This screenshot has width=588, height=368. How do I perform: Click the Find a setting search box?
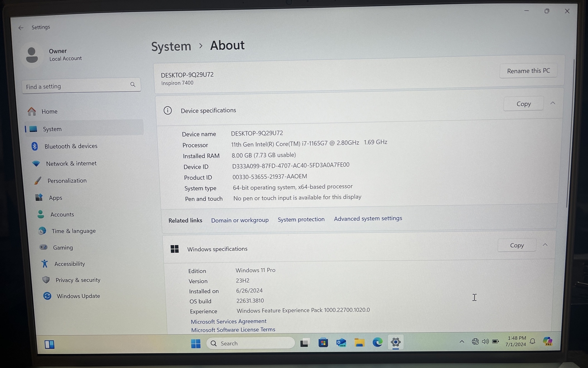coord(81,86)
